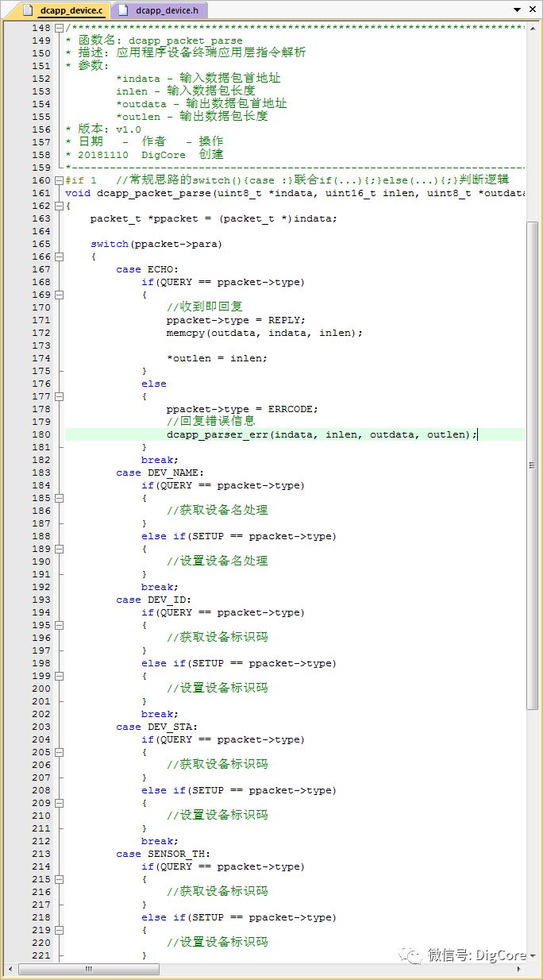Click the line "switch(ppacket->para)"
Viewport: 543px width, 980px height.
click(156, 244)
